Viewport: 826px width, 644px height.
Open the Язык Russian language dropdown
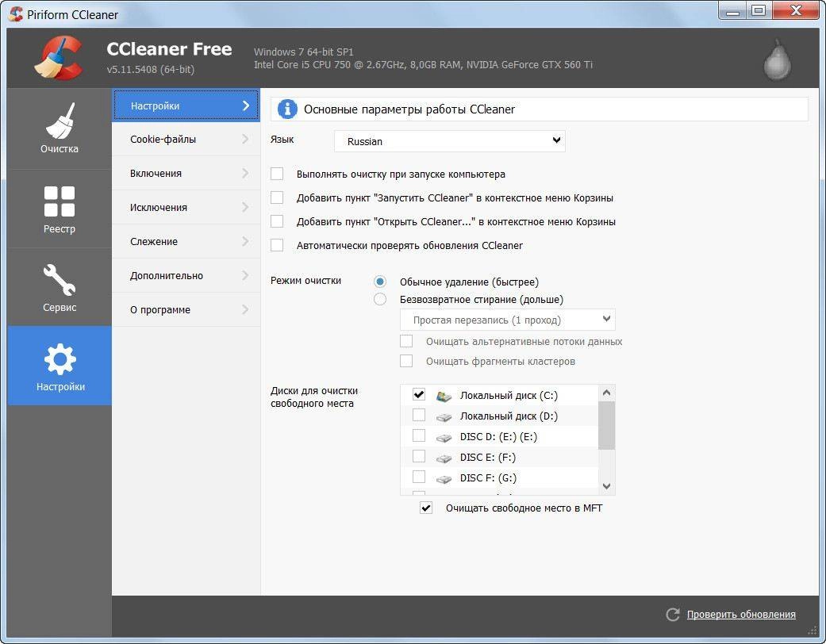click(x=449, y=140)
